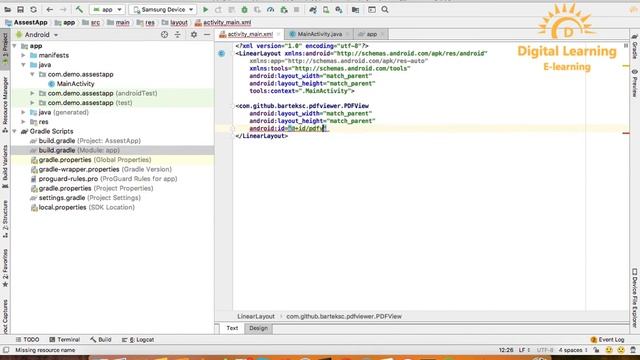640x360 pixels.
Task: Open the Build tool window
Action: coord(100,340)
